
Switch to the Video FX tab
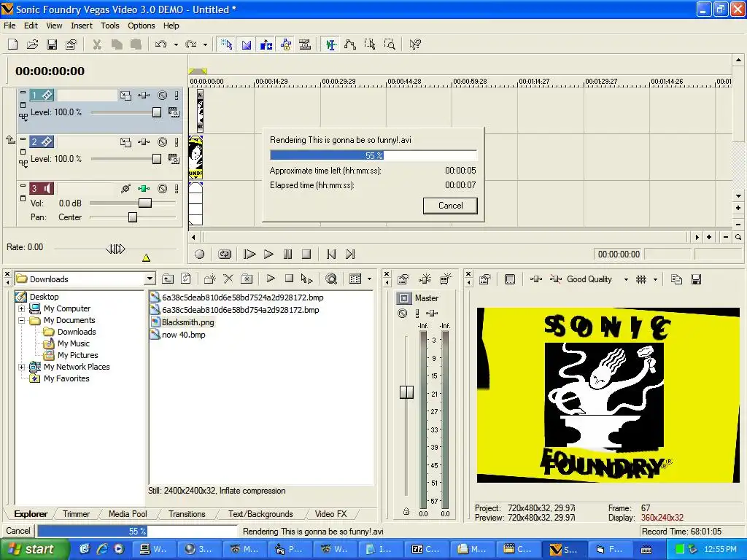330,514
